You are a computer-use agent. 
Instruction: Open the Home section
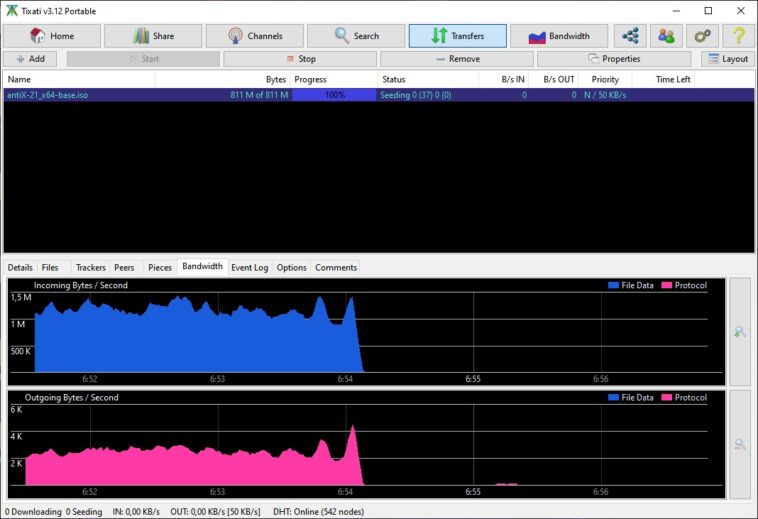click(x=52, y=36)
